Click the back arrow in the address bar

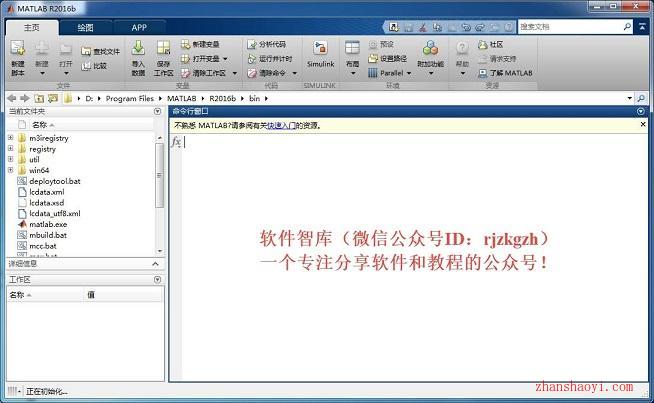(12, 98)
